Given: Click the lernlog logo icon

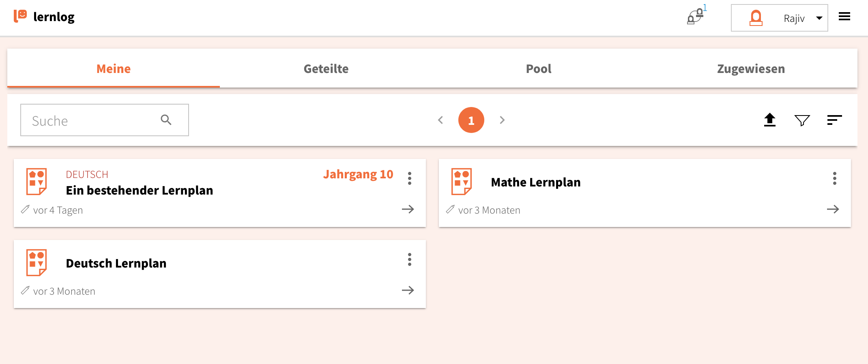Looking at the screenshot, I should pyautogui.click(x=20, y=16).
